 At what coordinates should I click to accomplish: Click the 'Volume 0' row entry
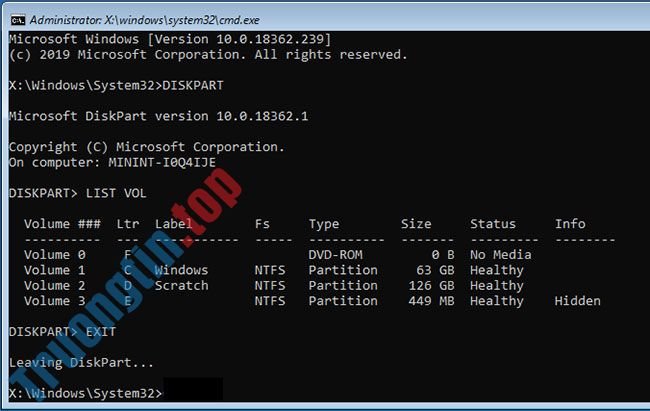[x=55, y=255]
